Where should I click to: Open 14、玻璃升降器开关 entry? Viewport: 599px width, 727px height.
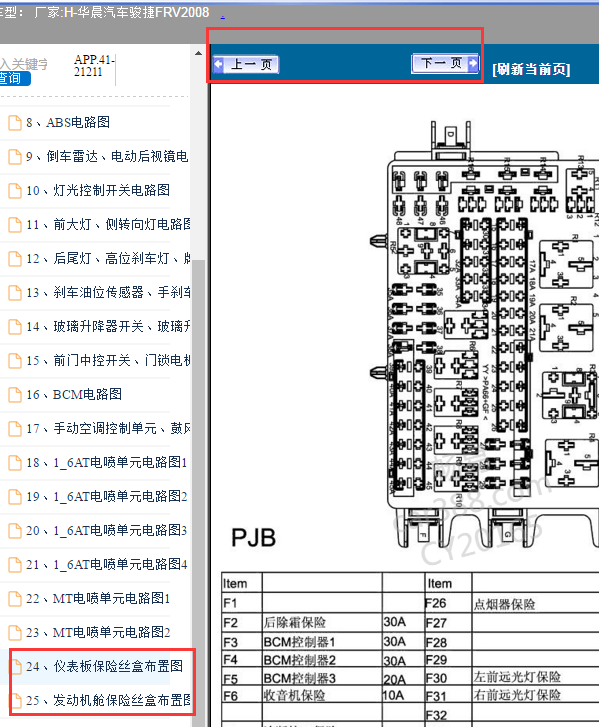[108, 326]
